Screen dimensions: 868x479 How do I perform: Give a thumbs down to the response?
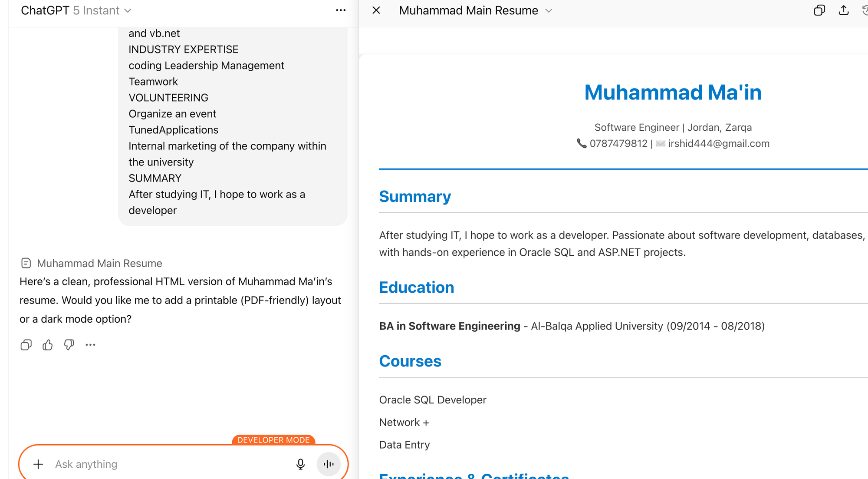(69, 344)
